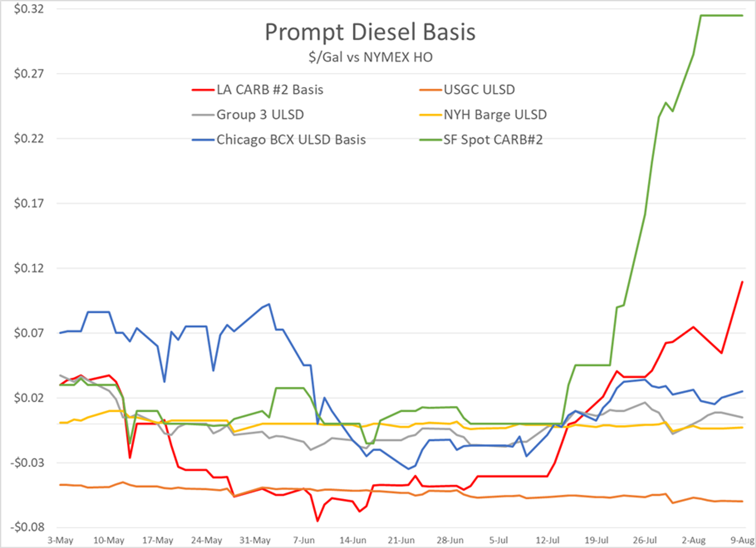Click the "-$0.08" y-axis label
The image size is (756, 548).
(x=27, y=527)
